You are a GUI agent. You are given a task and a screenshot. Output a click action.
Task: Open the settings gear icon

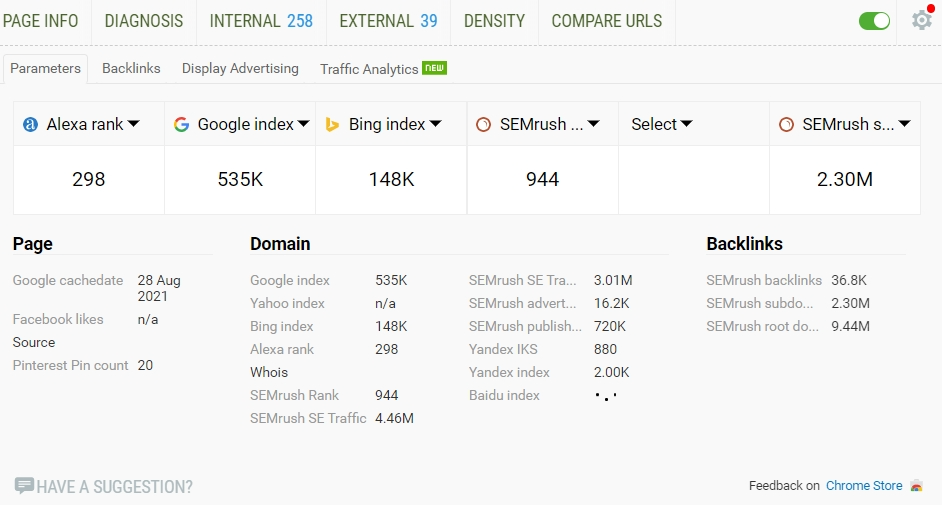coord(922,20)
